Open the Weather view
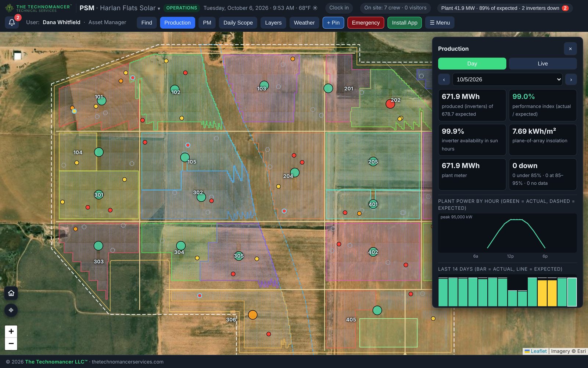Viewport: 588px width, 368px height. 304,23
